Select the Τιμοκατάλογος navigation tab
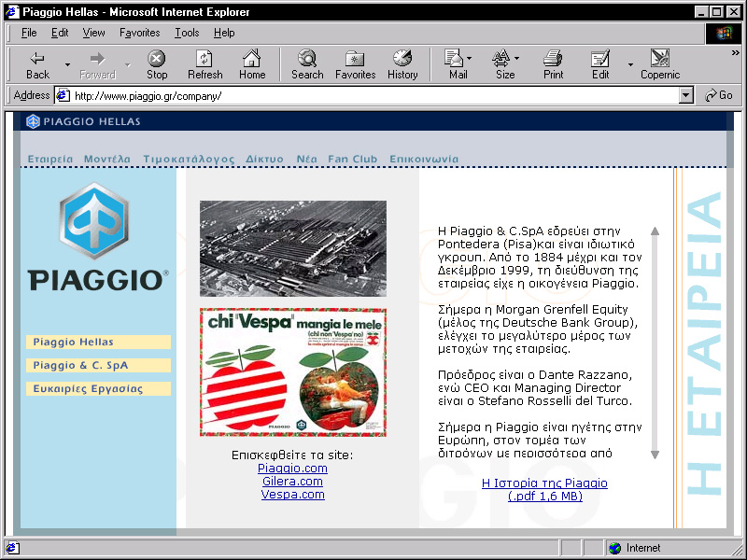This screenshot has height=560, width=747. pos(189,159)
